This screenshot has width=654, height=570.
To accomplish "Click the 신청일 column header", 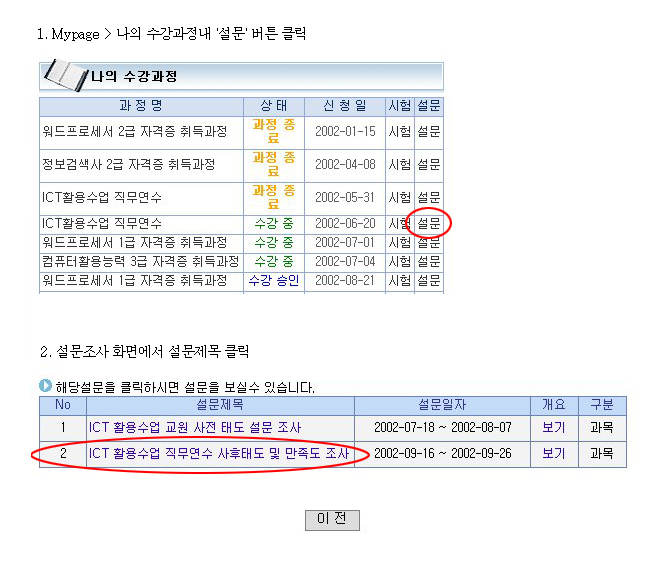I will [x=345, y=106].
